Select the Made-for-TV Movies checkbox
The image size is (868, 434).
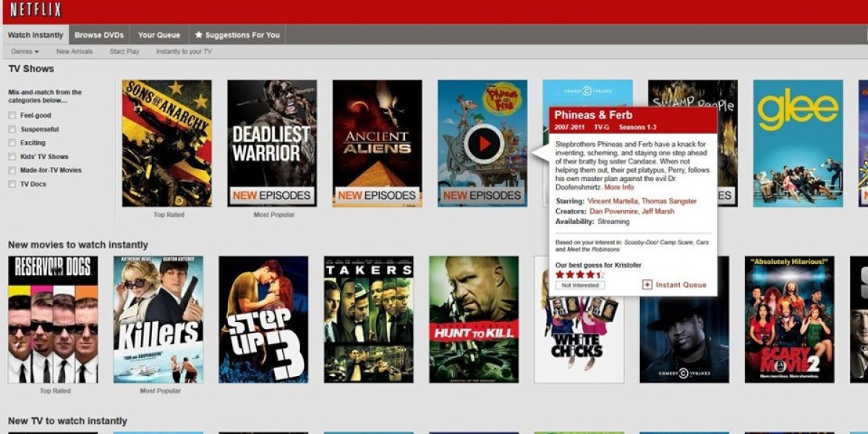tap(13, 170)
